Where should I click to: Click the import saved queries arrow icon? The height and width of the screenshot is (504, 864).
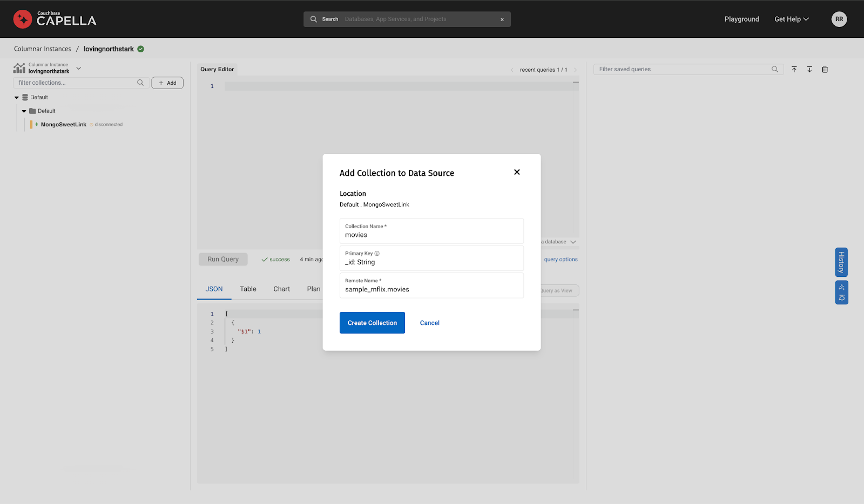coord(794,69)
